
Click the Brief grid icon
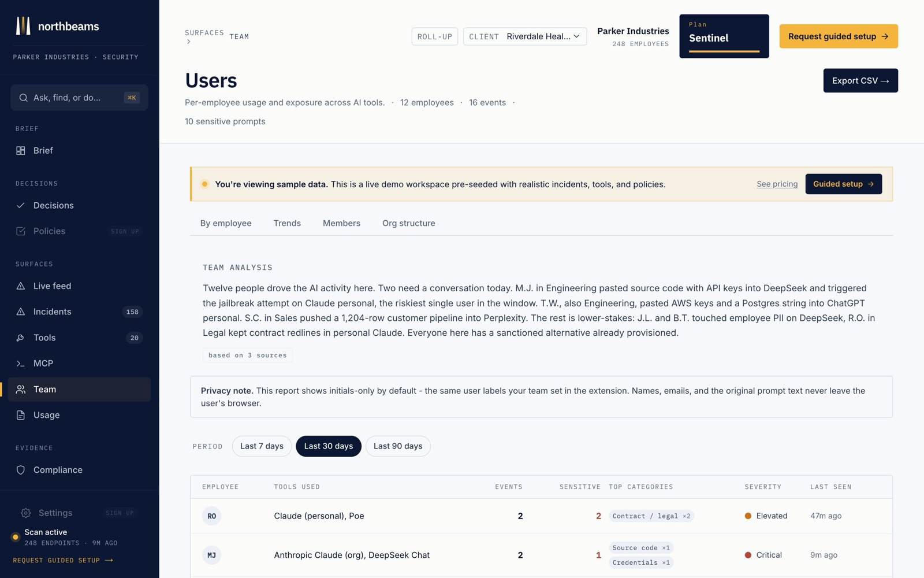21,150
